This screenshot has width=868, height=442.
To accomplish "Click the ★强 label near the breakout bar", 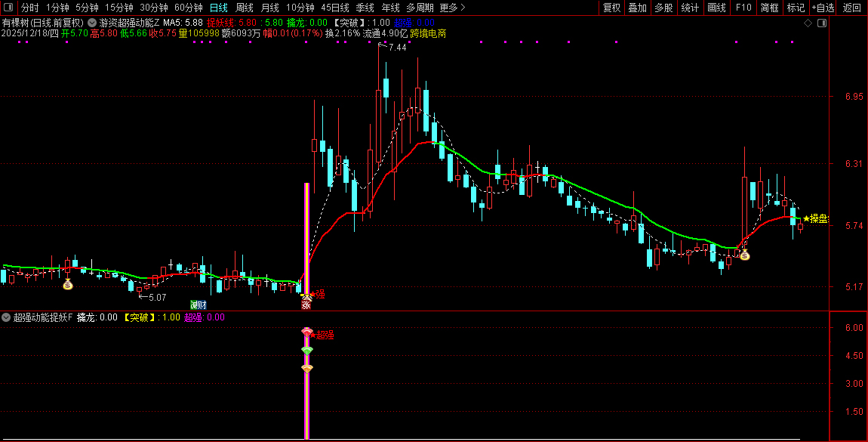I will 317,295.
